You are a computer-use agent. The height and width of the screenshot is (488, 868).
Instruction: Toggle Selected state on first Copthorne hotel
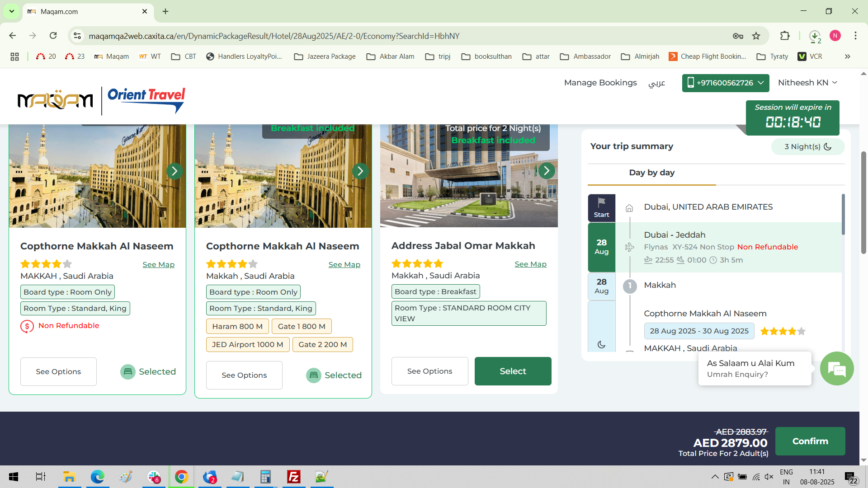148,371
